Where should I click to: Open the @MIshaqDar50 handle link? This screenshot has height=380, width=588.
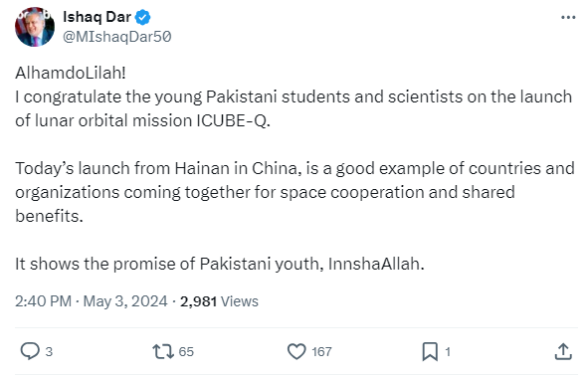pyautogui.click(x=117, y=37)
